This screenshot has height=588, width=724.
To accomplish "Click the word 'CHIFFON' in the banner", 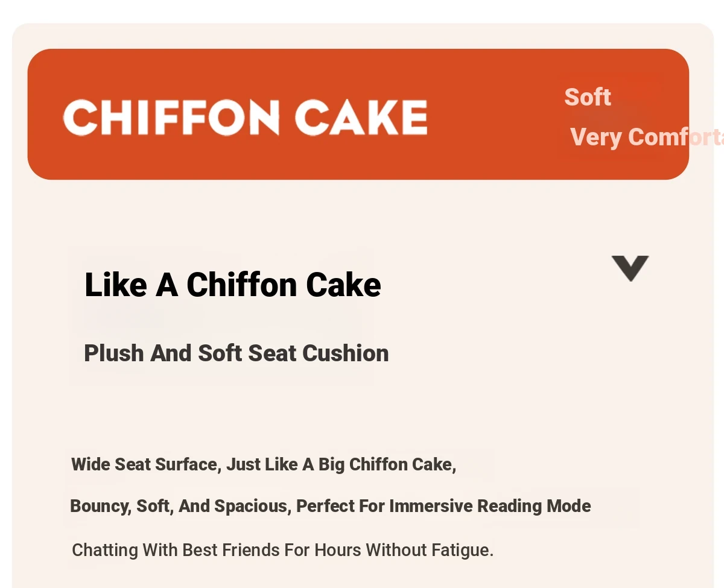I will (x=171, y=118).
